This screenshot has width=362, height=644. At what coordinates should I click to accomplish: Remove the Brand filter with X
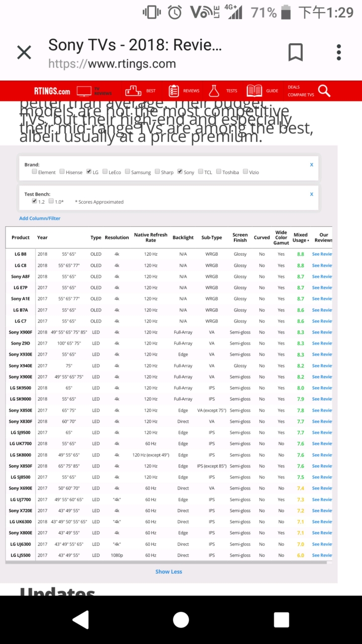pos(312,165)
